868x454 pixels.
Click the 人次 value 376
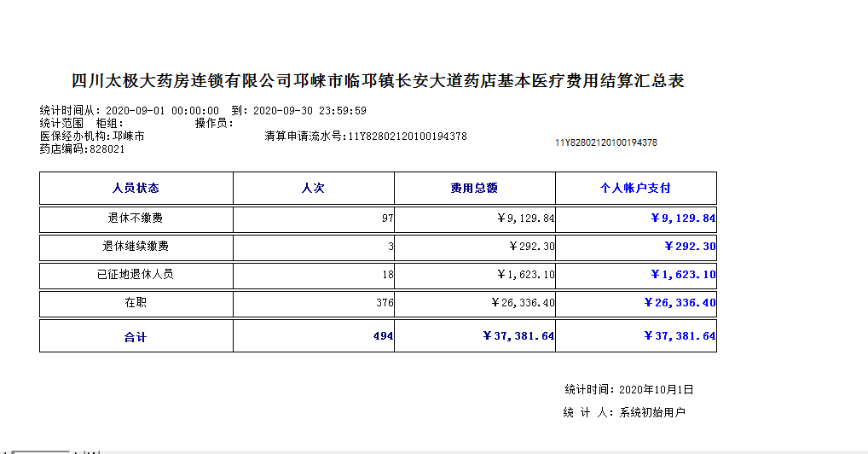[385, 303]
